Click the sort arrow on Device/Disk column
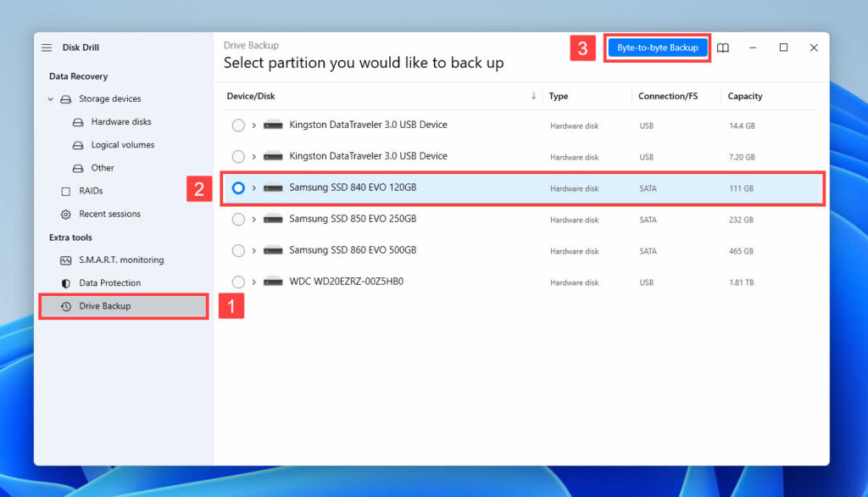 tap(533, 96)
